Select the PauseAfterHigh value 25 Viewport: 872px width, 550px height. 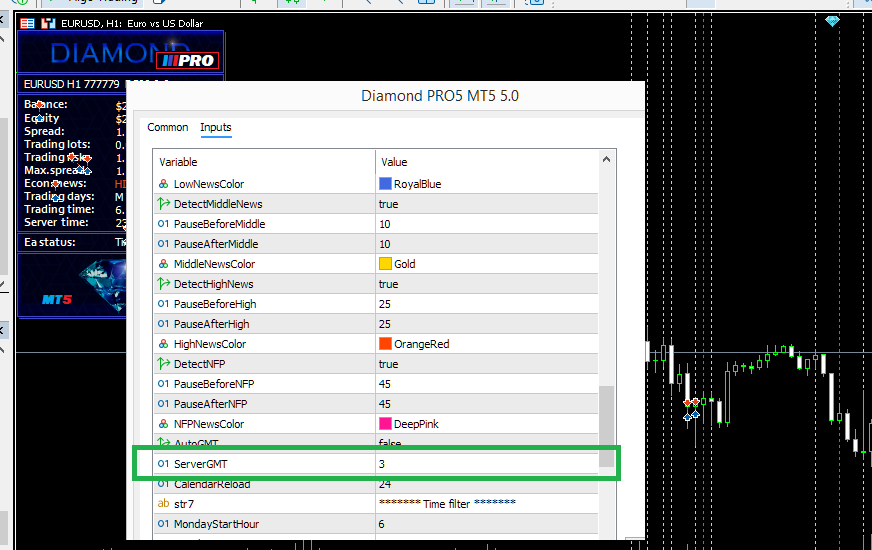point(384,324)
